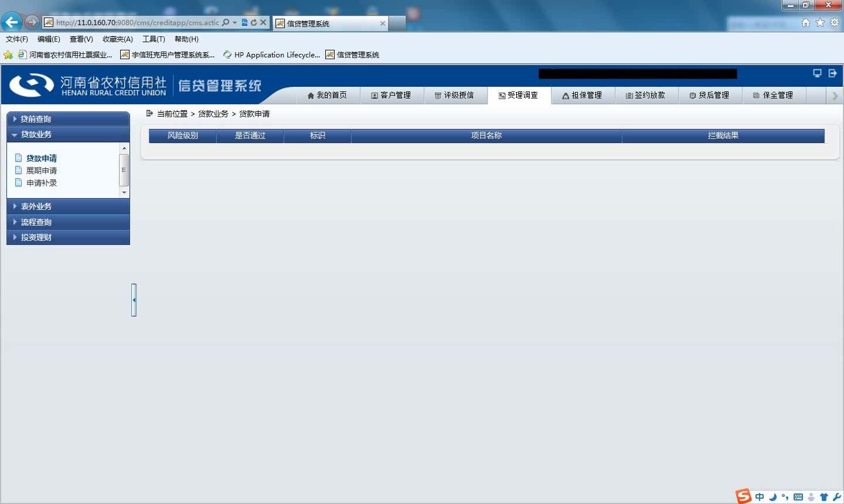Select the 信贷管理系统 browser tab
Viewport: 844px width, 504px height.
click(330, 23)
